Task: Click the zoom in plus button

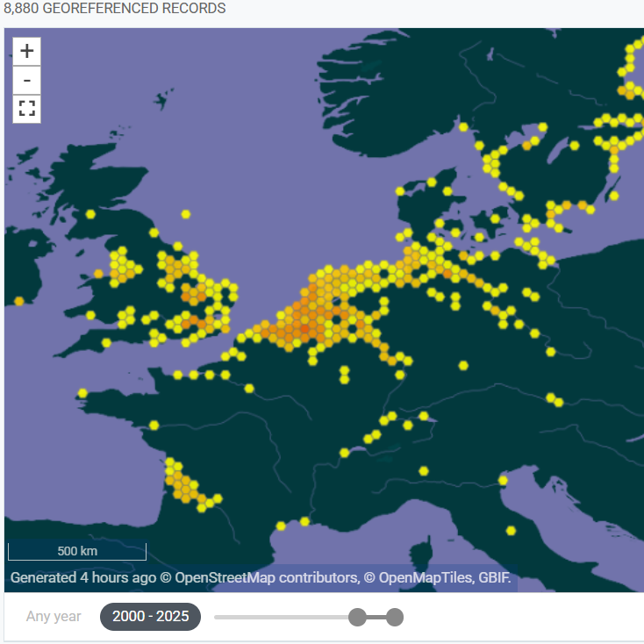Action: pos(27,51)
